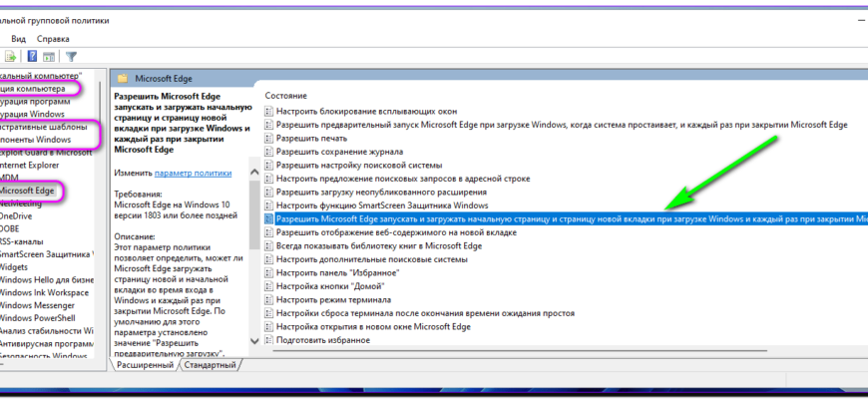Click the folder icon in the Microsoft Edge header
Image resolution: width=868 pixels, height=399 pixels.
coord(123,79)
